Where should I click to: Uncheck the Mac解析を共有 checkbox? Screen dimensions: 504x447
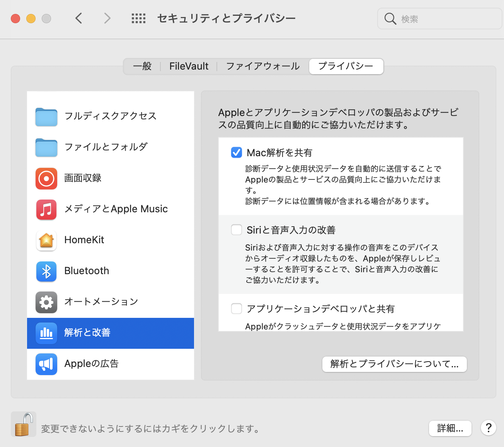[x=237, y=152]
